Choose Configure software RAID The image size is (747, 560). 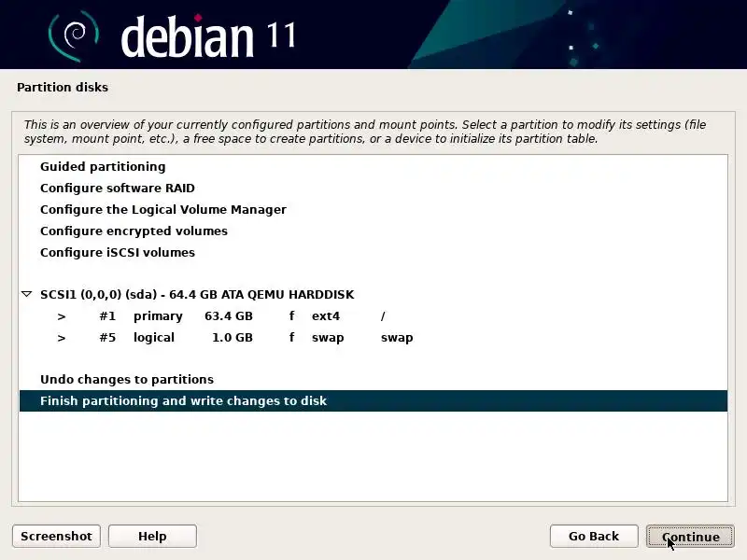point(373,189)
